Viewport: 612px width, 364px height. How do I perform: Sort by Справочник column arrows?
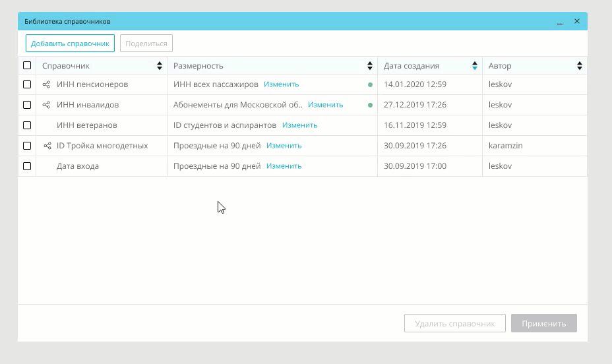click(160, 66)
